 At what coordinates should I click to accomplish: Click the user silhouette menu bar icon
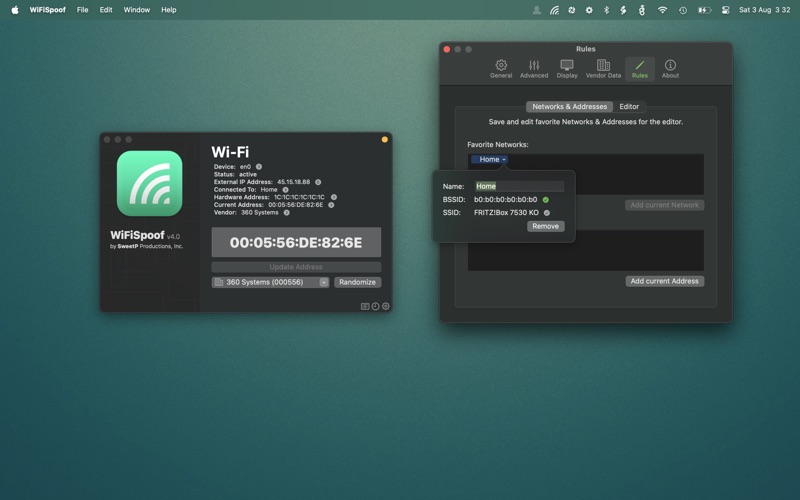[x=537, y=10]
